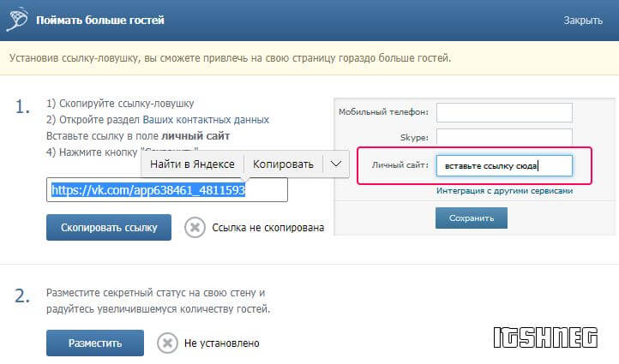This screenshot has height=364, width=619.
Task: Close the dialog via Закрыть link
Action: [x=583, y=21]
